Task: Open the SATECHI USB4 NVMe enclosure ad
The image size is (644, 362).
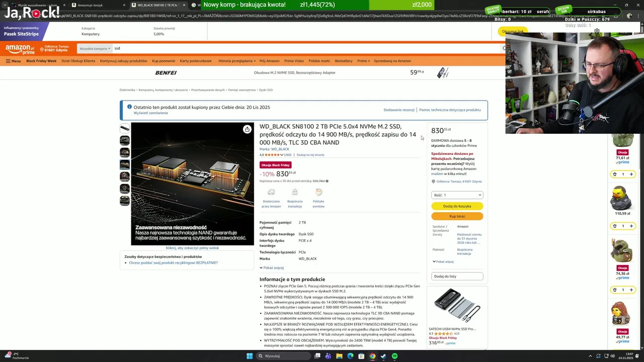Action: pos(457,317)
